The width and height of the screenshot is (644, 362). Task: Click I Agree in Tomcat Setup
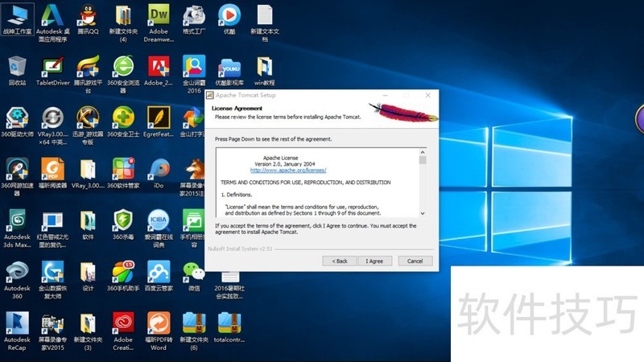point(374,261)
